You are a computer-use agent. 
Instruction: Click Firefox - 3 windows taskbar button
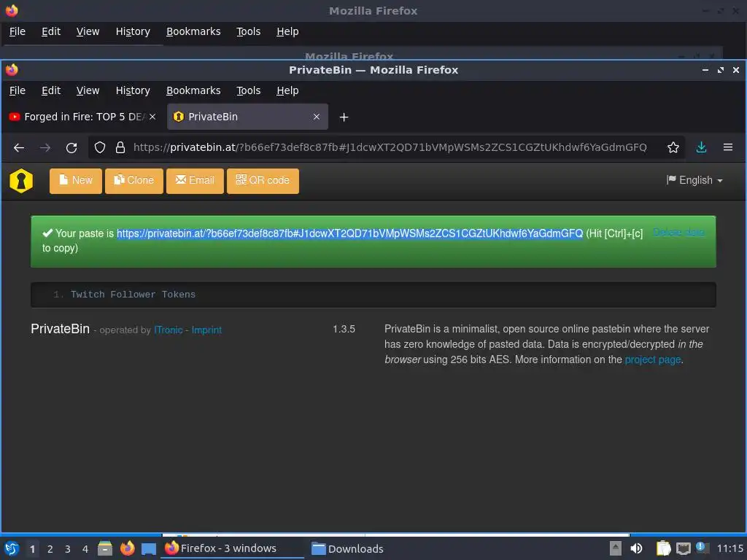[x=233, y=548]
